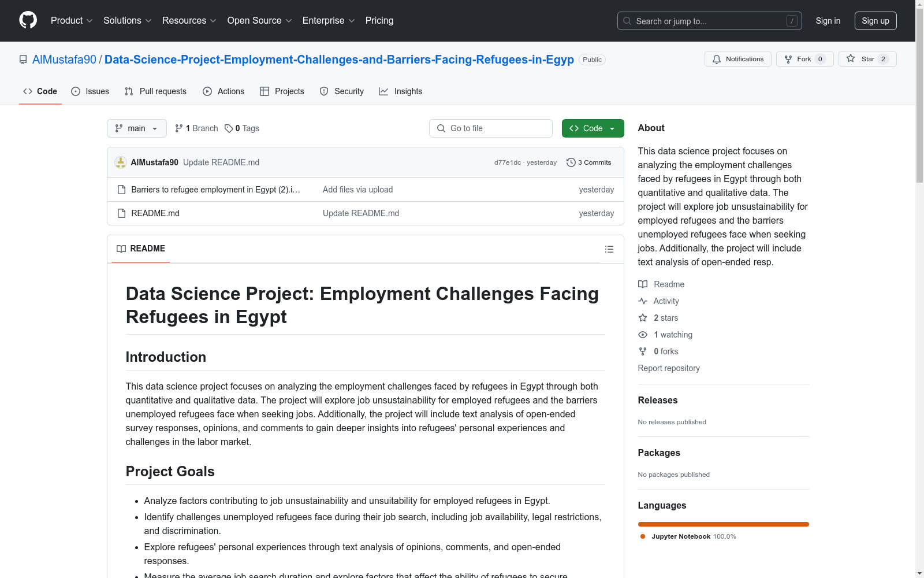The height and width of the screenshot is (578, 924).
Task: Expand the Product menu
Action: (x=72, y=21)
